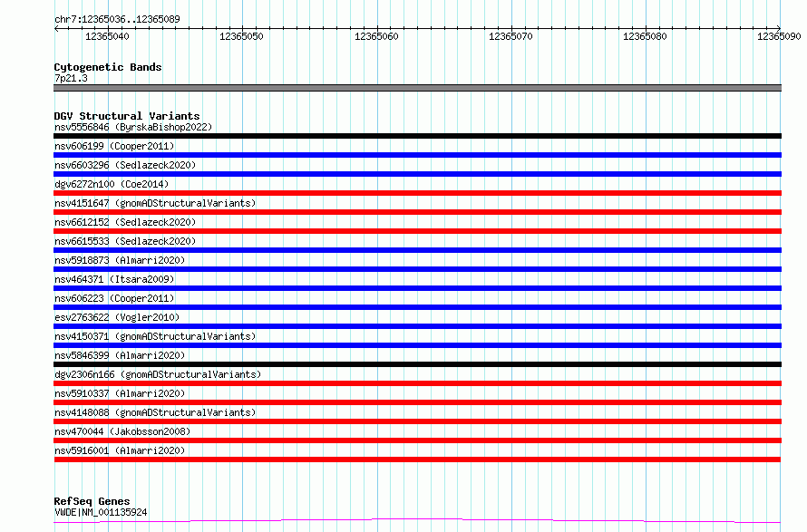The image size is (807, 532).
Task: Select the black bar under nsv5846399
Action: [417, 364]
